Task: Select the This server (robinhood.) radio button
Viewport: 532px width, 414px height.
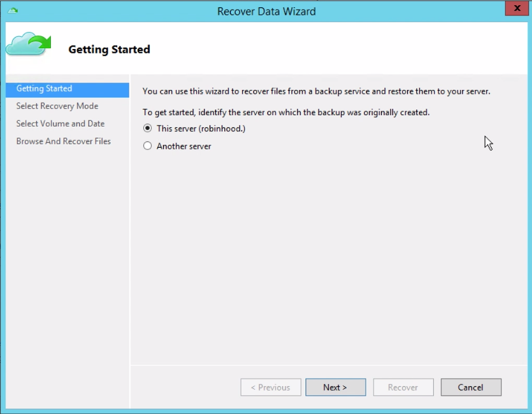Action: point(147,129)
